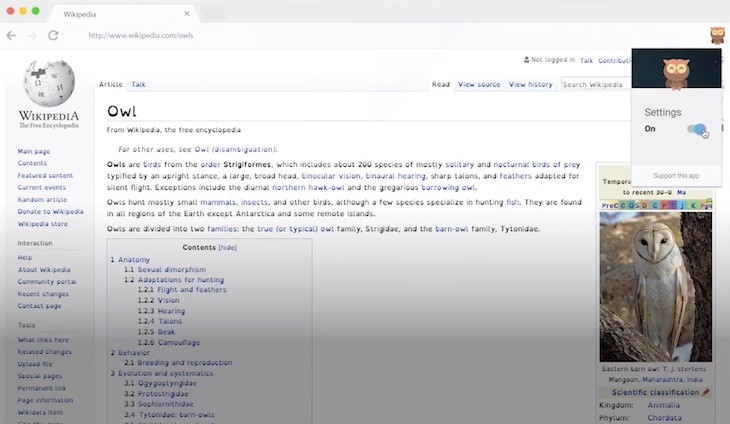Go back using the browser back arrow
This screenshot has height=424, width=730.
click(11, 35)
